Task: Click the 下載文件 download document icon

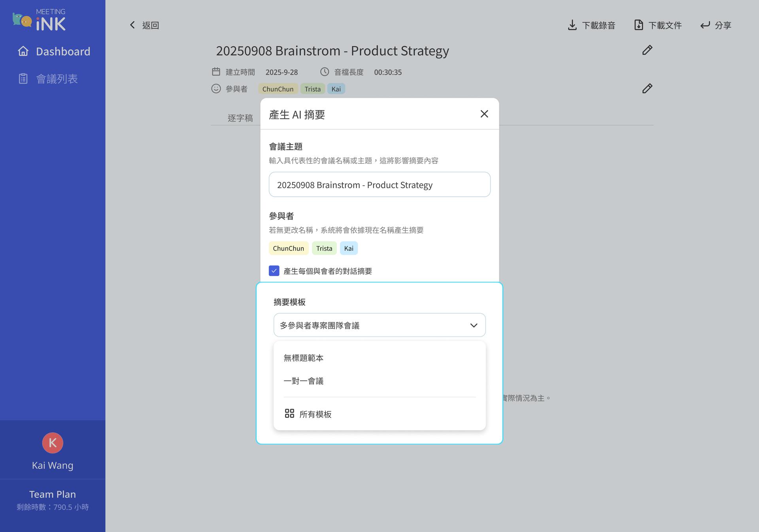Action: point(638,25)
